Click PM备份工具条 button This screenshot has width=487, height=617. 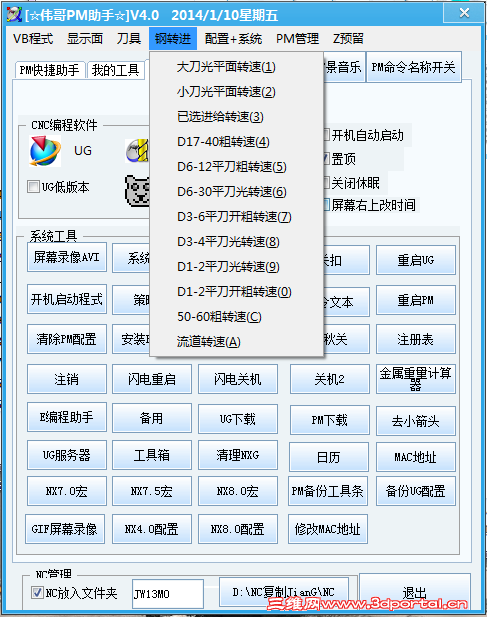tap(328, 491)
